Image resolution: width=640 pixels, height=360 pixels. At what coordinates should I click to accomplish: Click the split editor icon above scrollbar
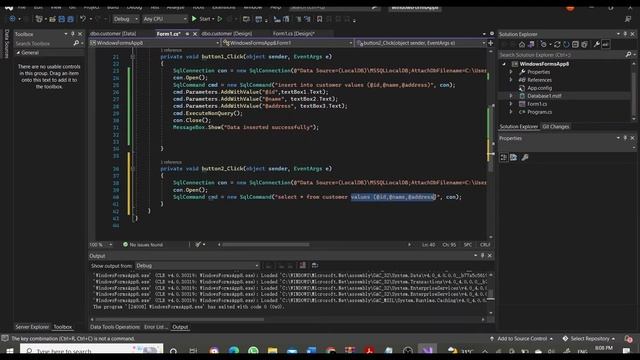coord(491,43)
